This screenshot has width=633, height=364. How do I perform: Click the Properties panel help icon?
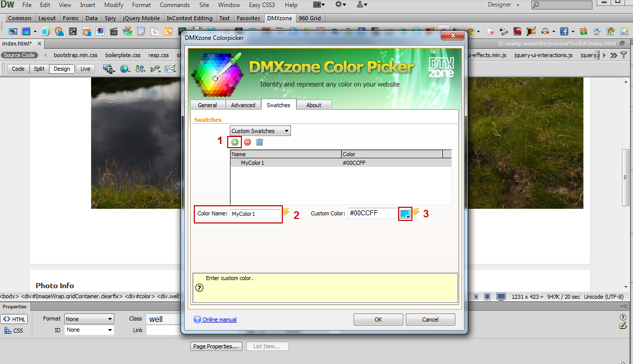[x=623, y=317]
